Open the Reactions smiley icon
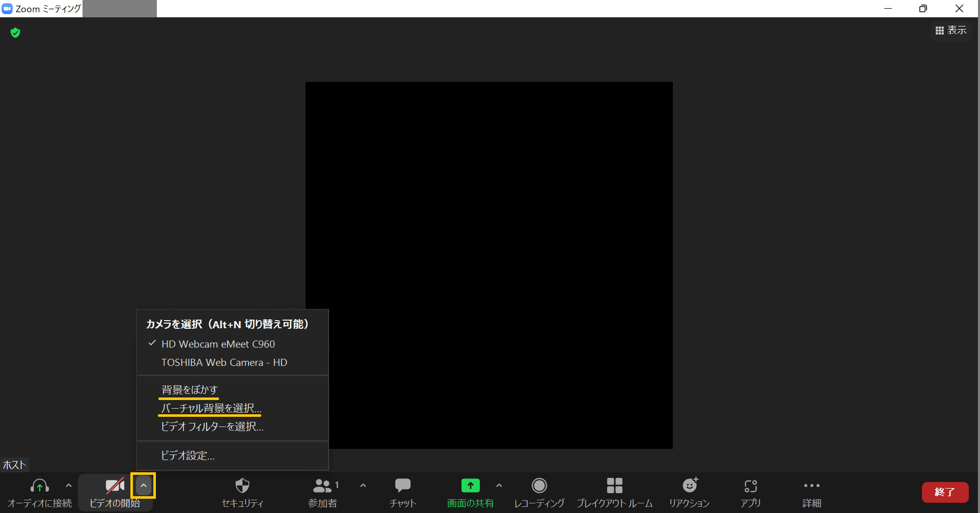This screenshot has height=513, width=980. pos(690,486)
